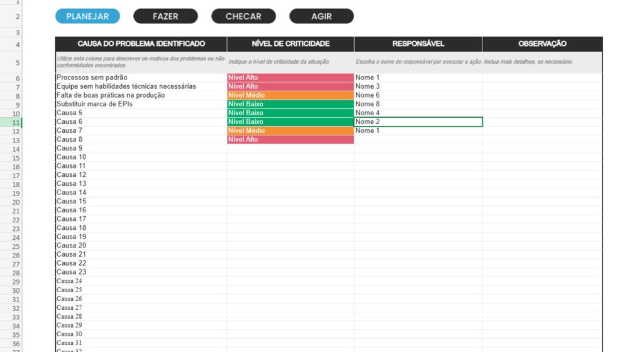This screenshot has width=644, height=352.
Task: Select the 'Substituir marca de EPIs' cell
Action: click(141, 104)
